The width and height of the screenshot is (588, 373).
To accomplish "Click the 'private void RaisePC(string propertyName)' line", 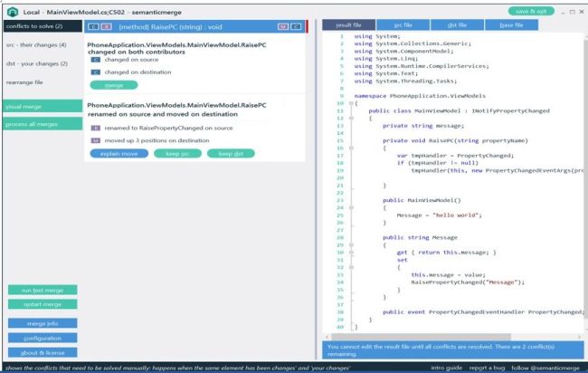I will click(x=455, y=140).
